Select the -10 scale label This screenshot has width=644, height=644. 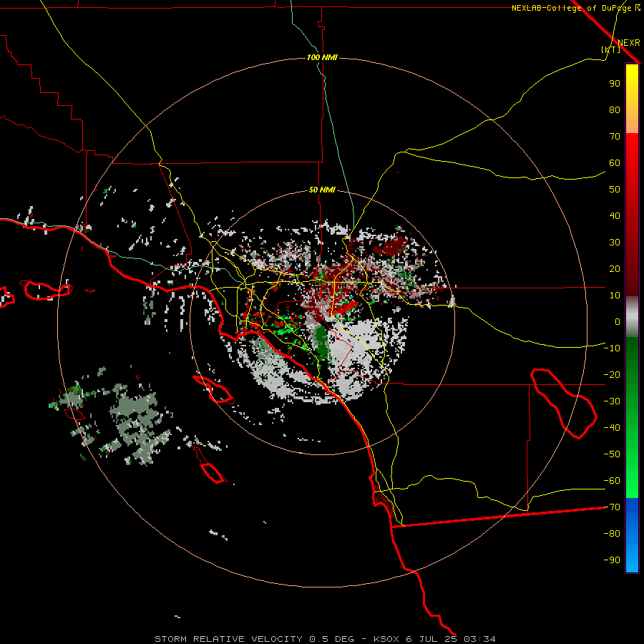coord(612,348)
